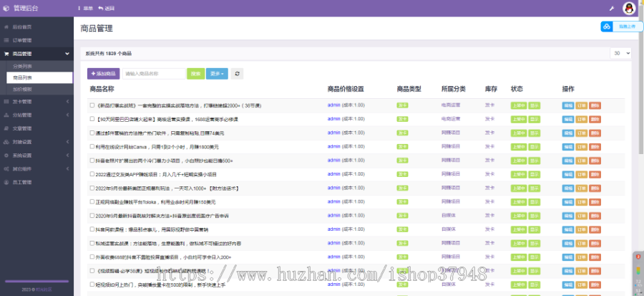Click the wrench icon in top bar
Viewport: 644px width, 296px height.
click(x=612, y=8)
